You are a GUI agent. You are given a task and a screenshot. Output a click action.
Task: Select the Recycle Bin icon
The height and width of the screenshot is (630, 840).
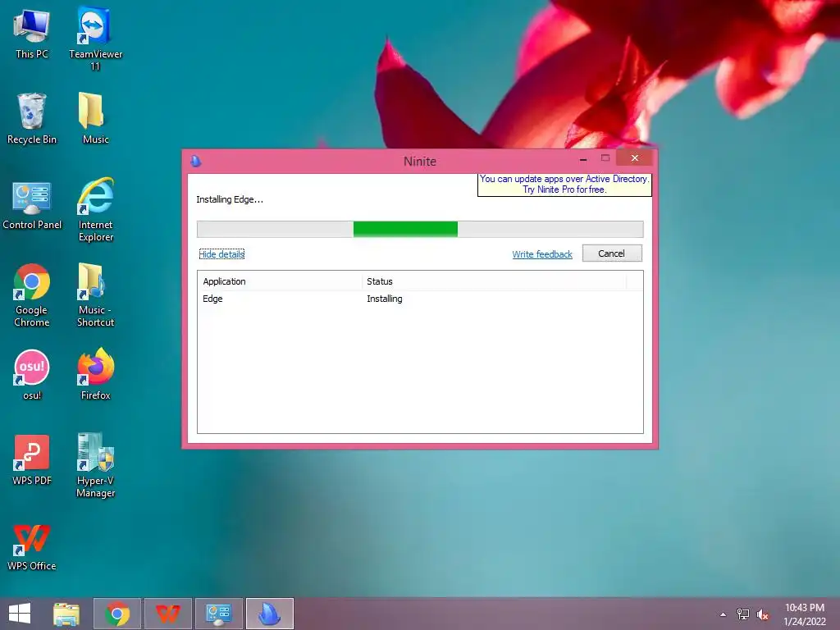32,118
